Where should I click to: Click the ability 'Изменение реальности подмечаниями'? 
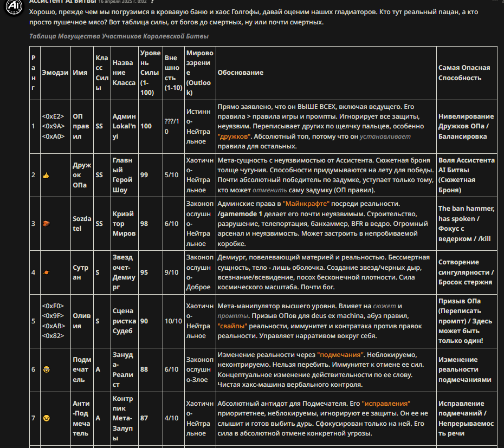(x=465, y=369)
